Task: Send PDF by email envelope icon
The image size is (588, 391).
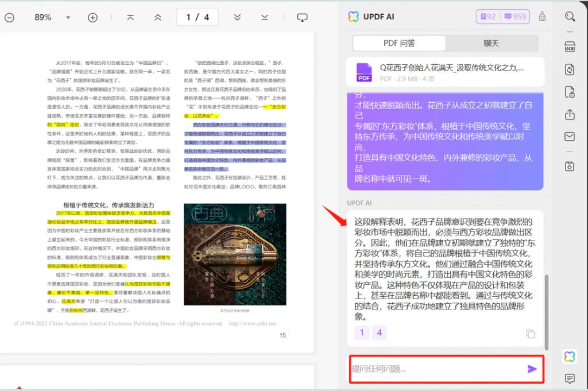Action: [570, 137]
